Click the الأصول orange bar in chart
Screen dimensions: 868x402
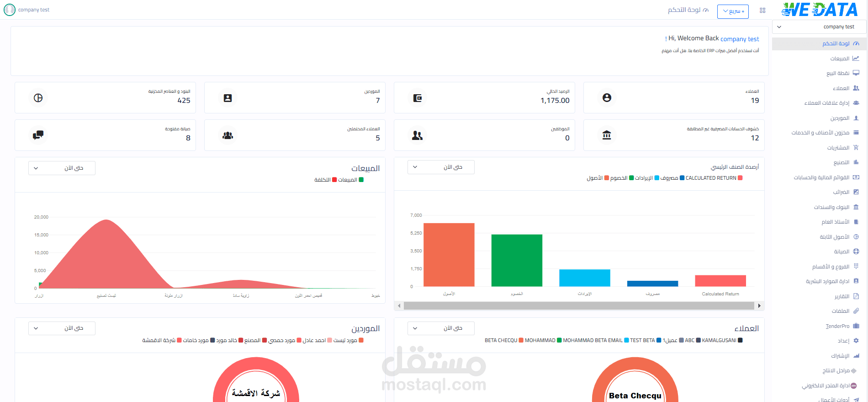pyautogui.click(x=449, y=255)
